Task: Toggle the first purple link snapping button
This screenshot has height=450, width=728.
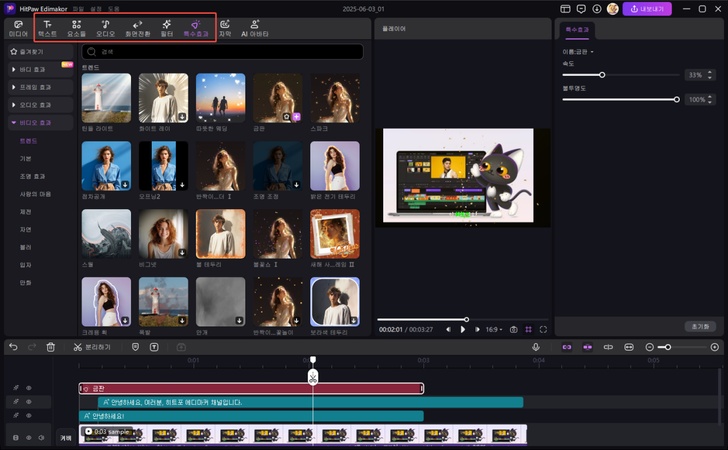Action: (x=567, y=347)
